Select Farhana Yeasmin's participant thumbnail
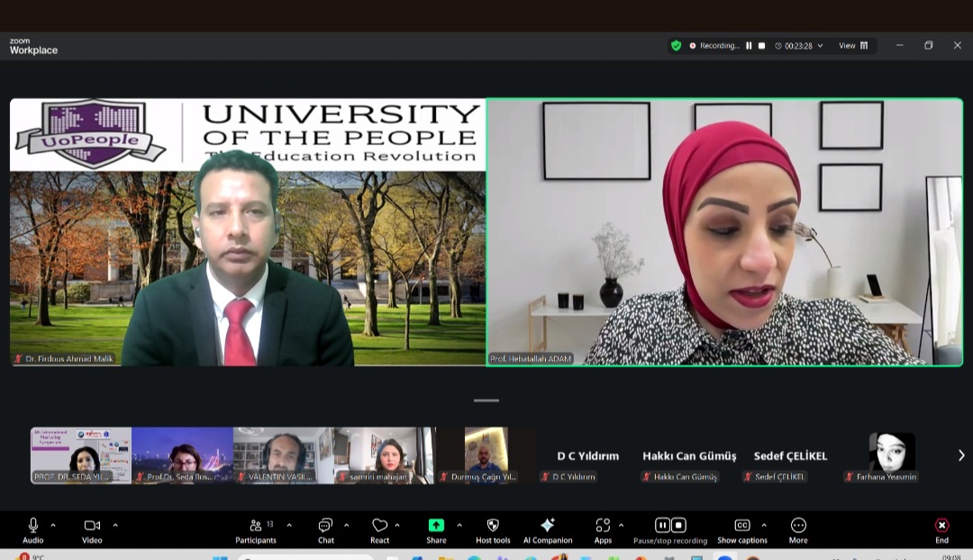Screen dimensions: 973x560 (x=891, y=456)
